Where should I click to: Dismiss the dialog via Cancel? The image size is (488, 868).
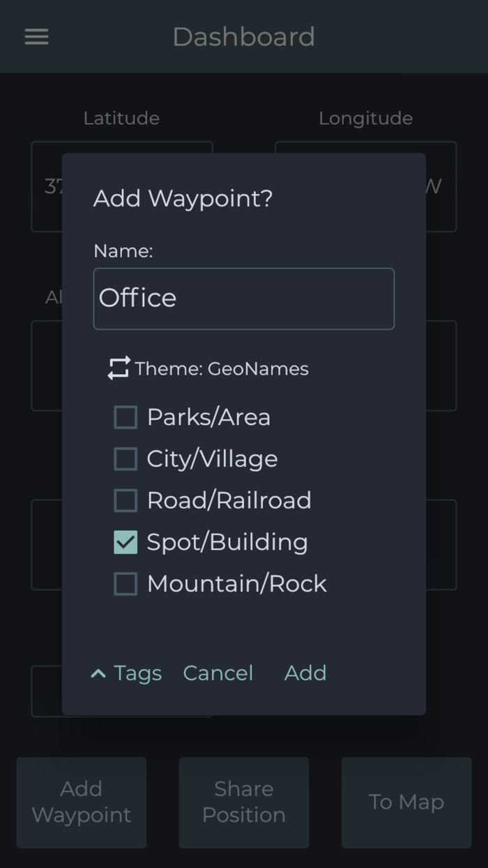click(x=218, y=673)
